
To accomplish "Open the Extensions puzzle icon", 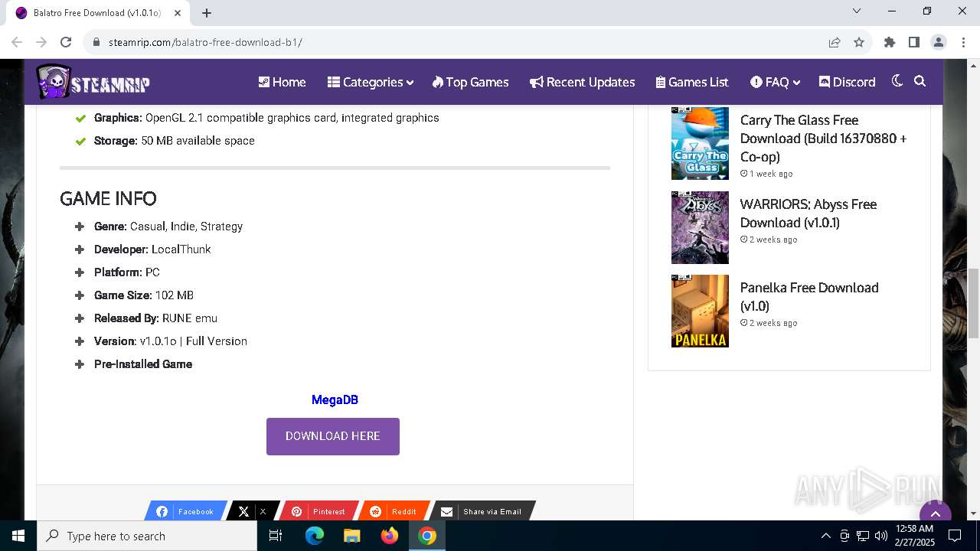I will [890, 42].
